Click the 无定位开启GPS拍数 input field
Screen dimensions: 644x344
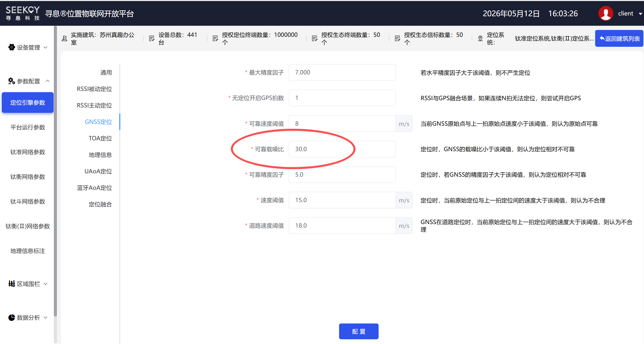tap(342, 98)
